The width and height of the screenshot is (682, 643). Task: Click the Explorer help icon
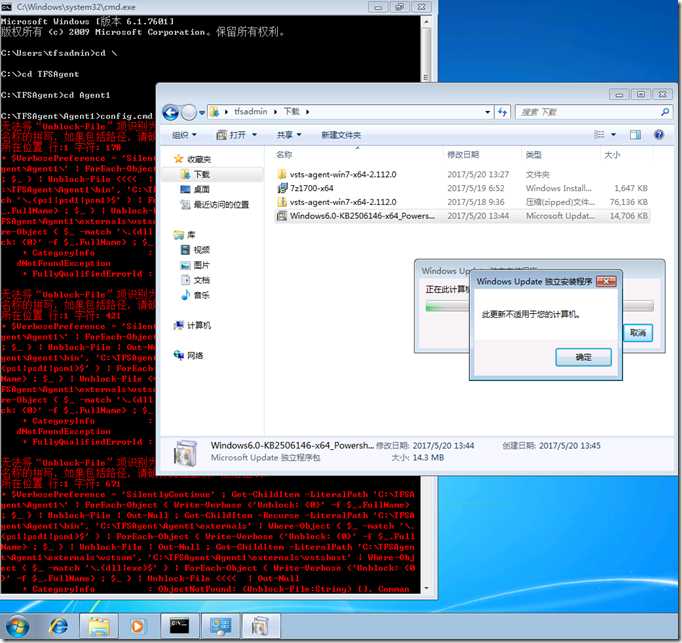click(659, 135)
